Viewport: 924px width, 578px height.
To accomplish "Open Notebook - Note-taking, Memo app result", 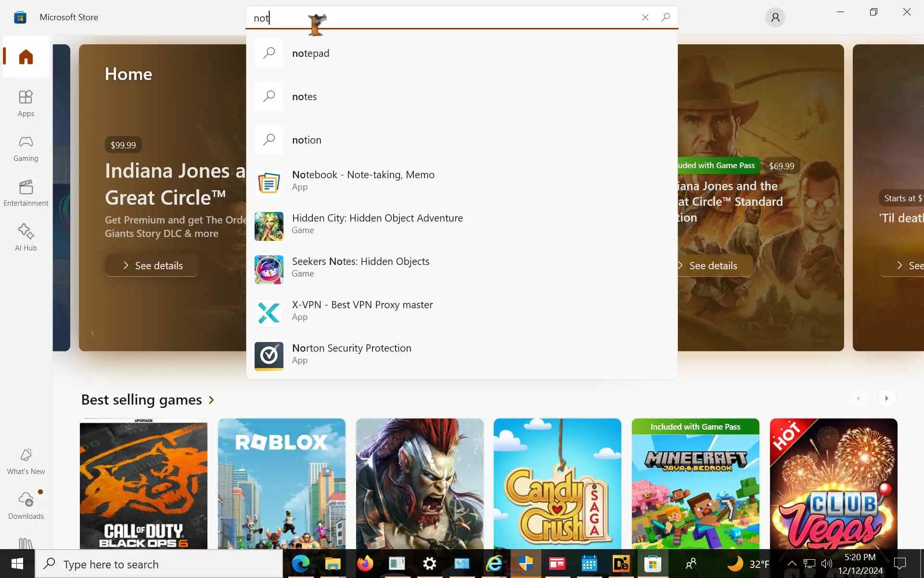I will (363, 180).
